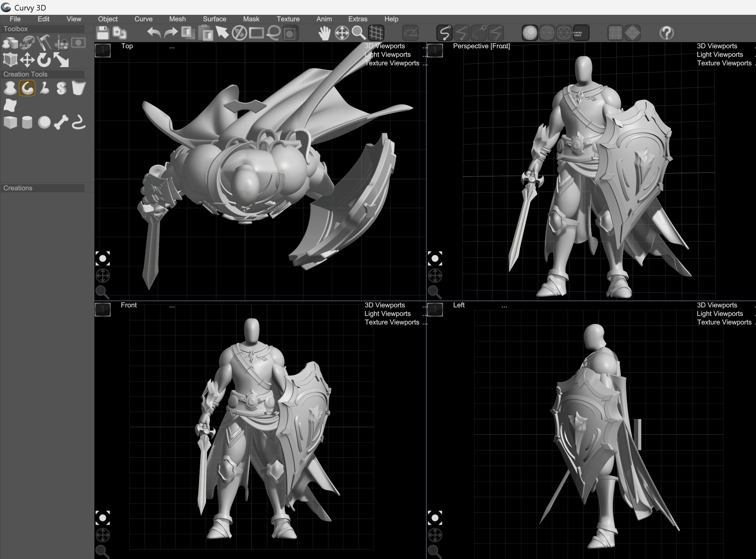Open Light Viewports list in Top viewport
The height and width of the screenshot is (559, 756).
click(388, 55)
